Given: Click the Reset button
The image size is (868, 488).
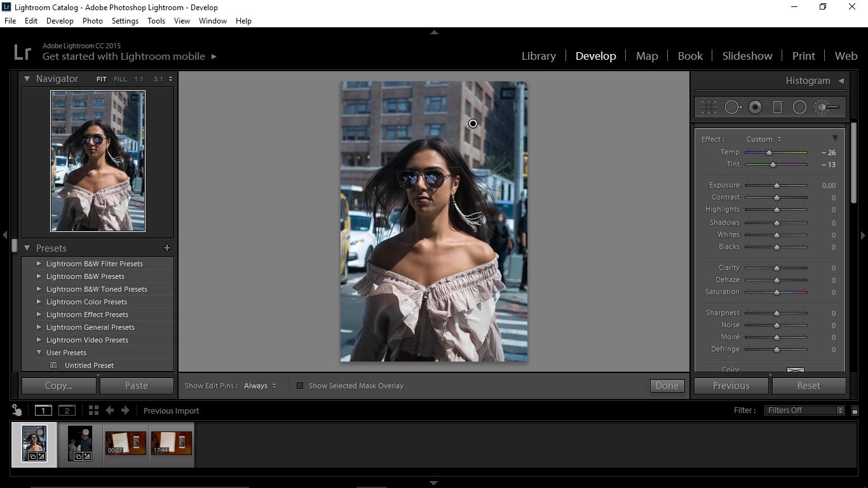Looking at the screenshot, I should 809,386.
